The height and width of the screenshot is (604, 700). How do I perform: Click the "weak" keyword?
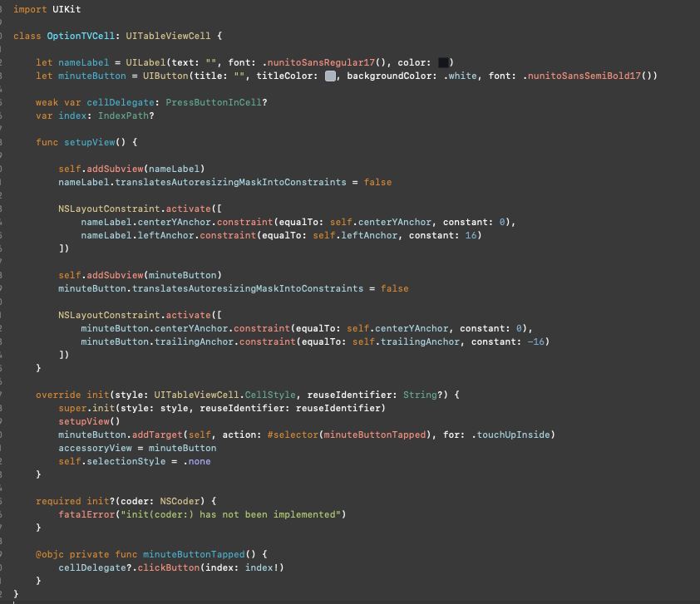pyautogui.click(x=47, y=102)
